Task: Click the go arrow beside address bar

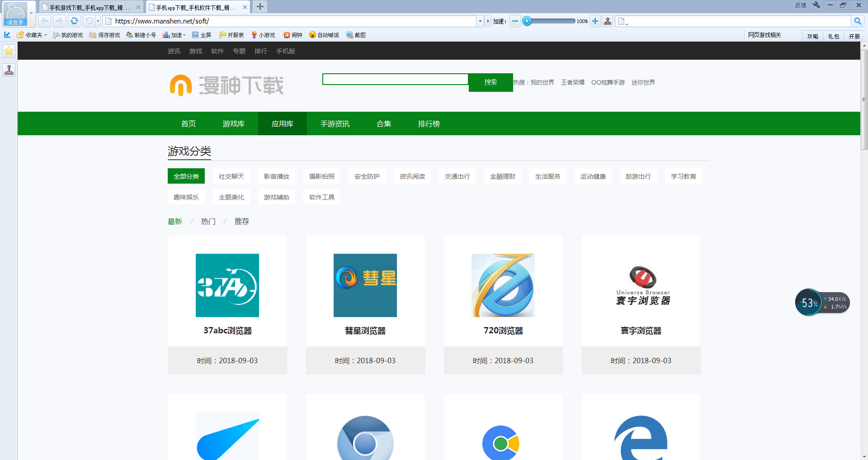Action: point(488,21)
